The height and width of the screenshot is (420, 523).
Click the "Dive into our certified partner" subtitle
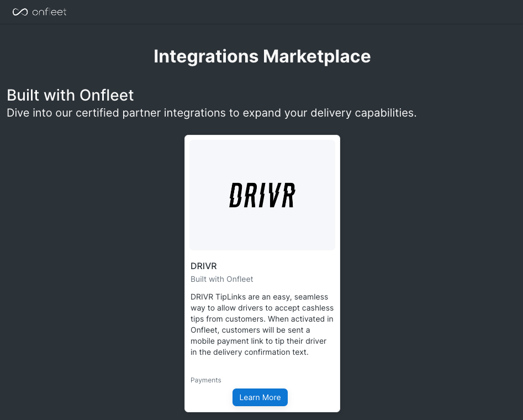212,113
